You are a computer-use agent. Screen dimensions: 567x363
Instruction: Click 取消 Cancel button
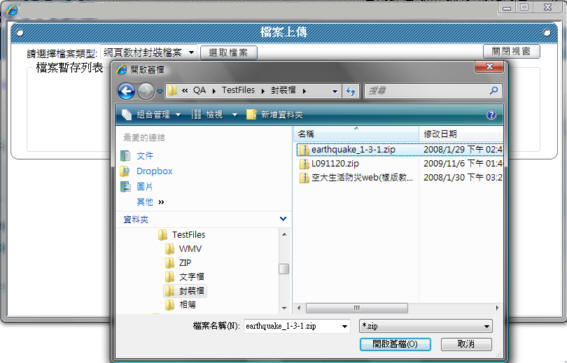tap(466, 344)
